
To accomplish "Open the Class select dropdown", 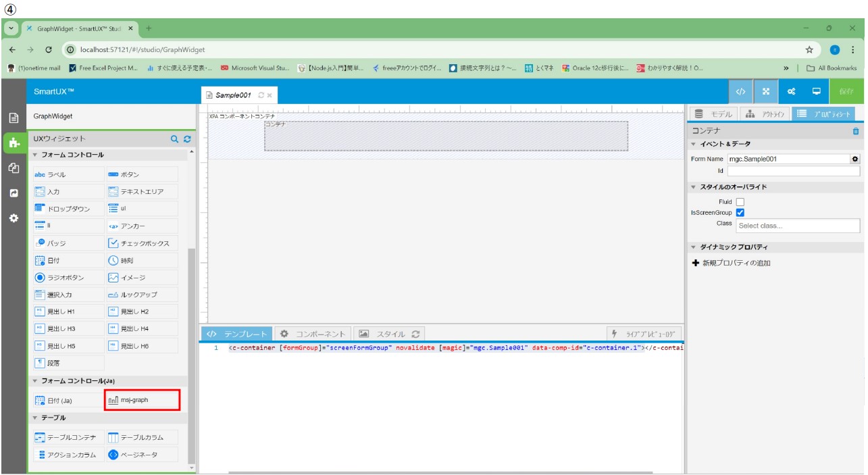I will [x=797, y=225].
